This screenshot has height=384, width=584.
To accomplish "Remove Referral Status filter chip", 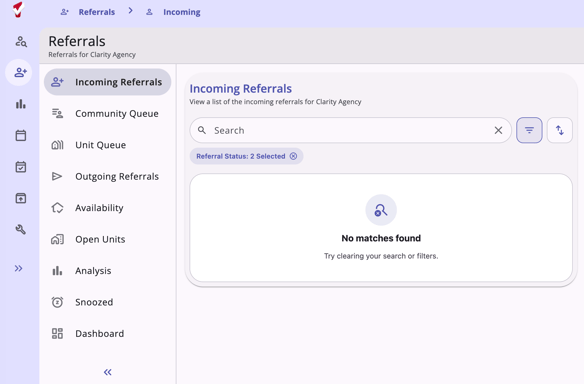I will 293,156.
